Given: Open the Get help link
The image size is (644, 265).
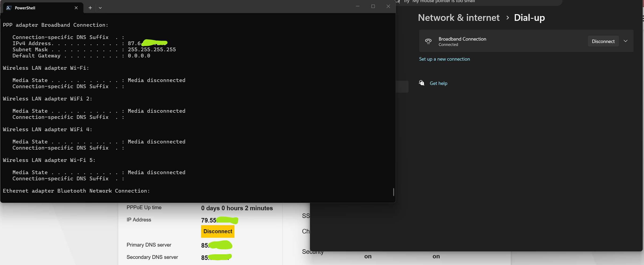Looking at the screenshot, I should [438, 83].
